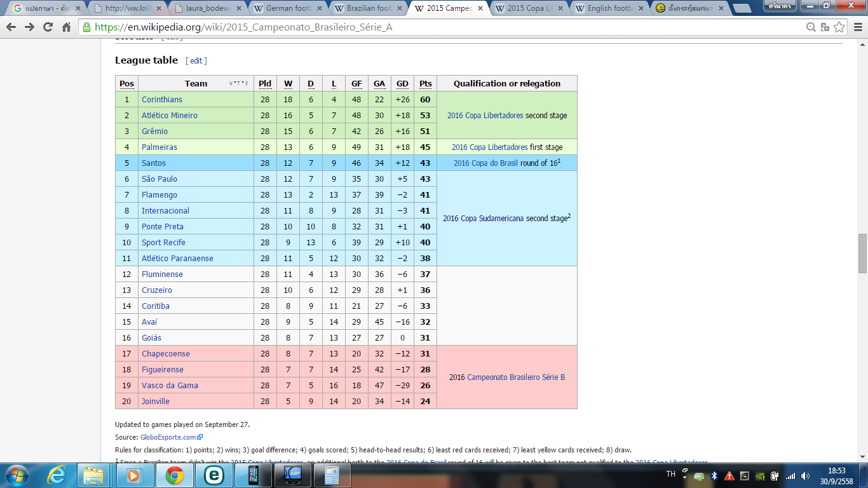Open the Chrome menu hamburger icon
Image resolution: width=868 pixels, height=488 pixels.
point(857,27)
